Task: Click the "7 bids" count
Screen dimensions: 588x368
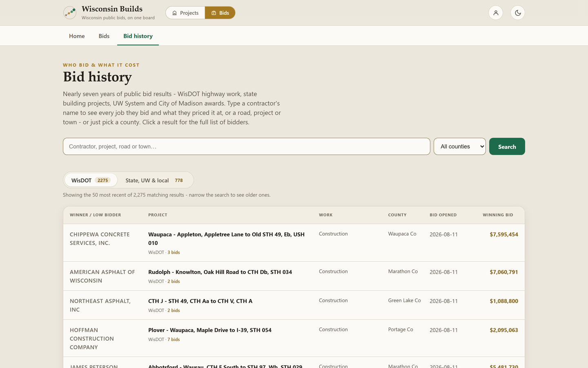Action: click(174, 339)
